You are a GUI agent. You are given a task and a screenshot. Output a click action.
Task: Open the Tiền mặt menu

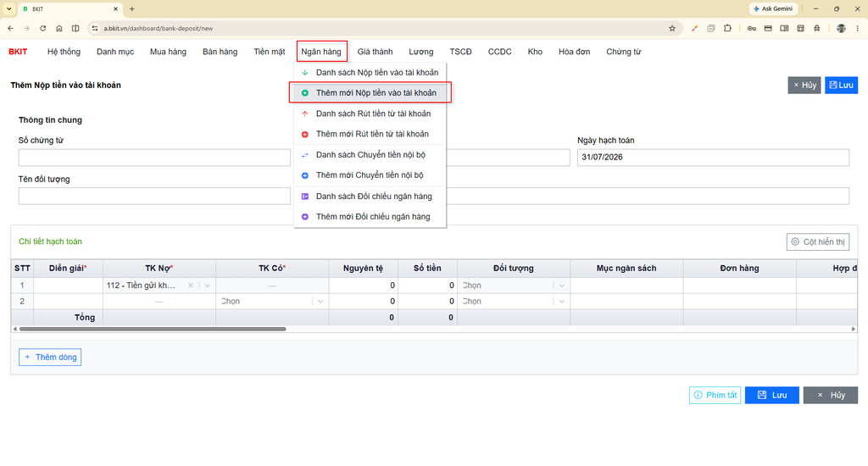coord(270,52)
